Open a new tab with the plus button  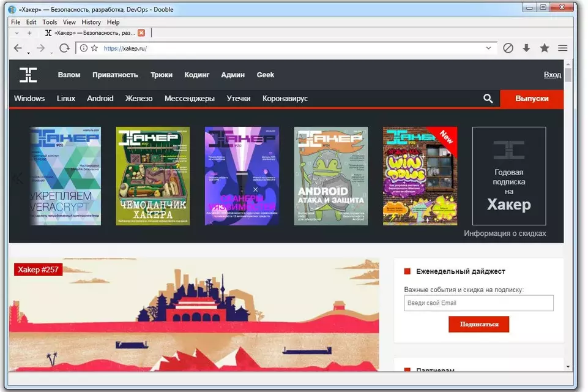point(29,33)
